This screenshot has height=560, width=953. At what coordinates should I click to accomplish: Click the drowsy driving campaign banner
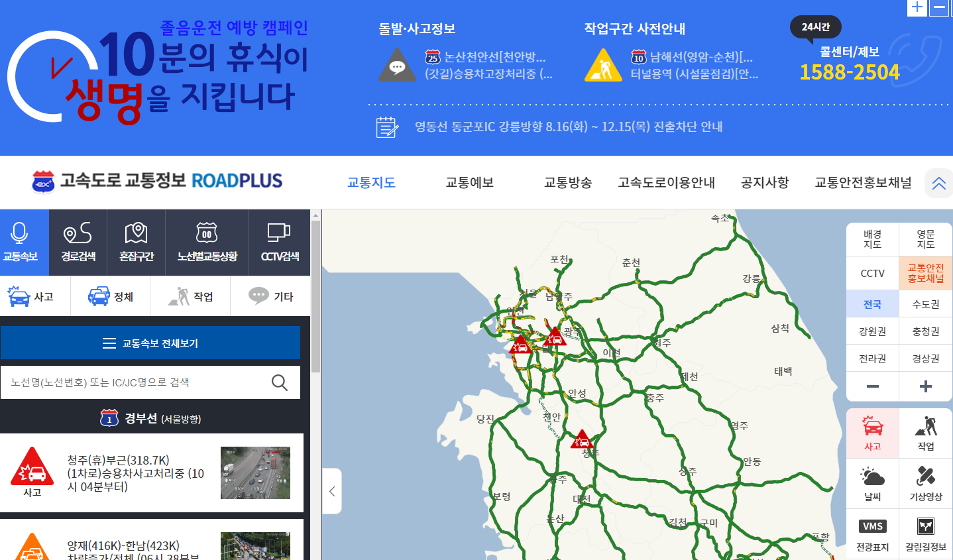(159, 73)
